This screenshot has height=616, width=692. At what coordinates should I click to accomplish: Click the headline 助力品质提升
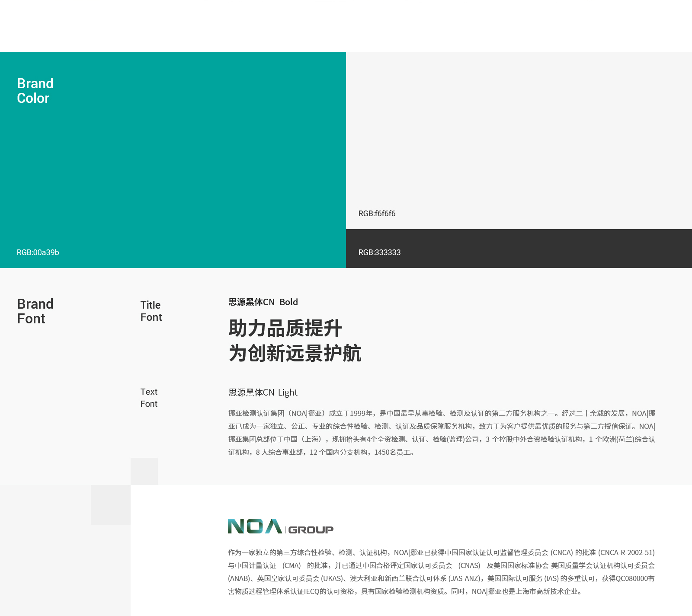click(285, 328)
